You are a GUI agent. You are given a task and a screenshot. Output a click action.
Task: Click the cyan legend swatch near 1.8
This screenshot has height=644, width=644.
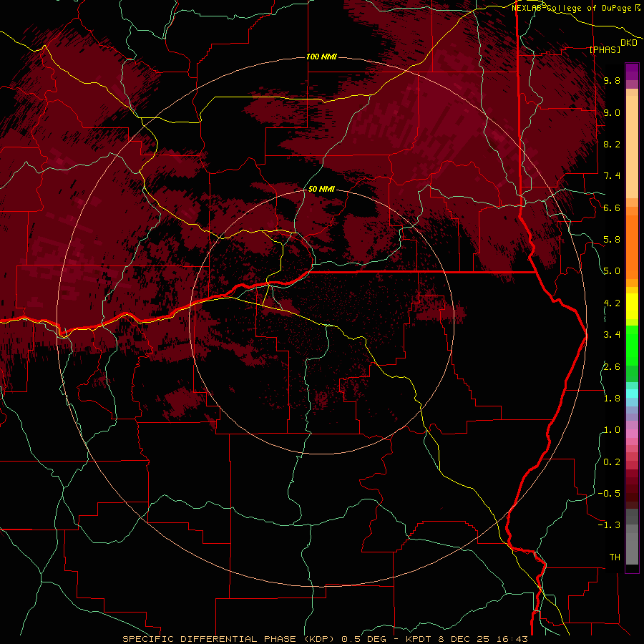[632, 394]
